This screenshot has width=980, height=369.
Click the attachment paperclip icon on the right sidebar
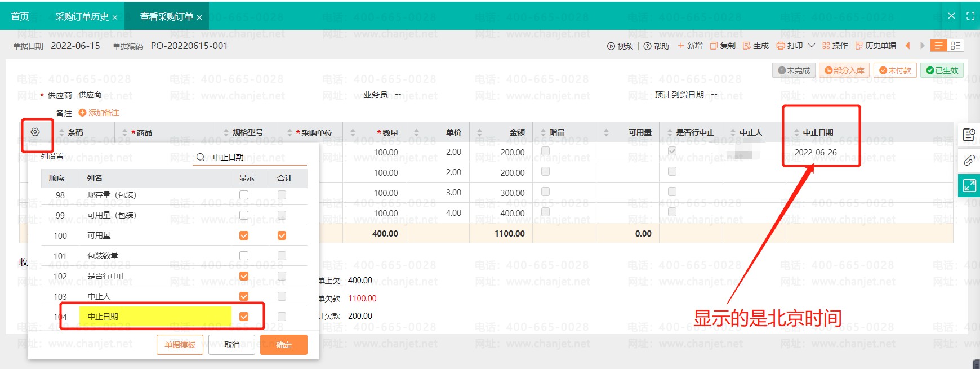point(969,161)
